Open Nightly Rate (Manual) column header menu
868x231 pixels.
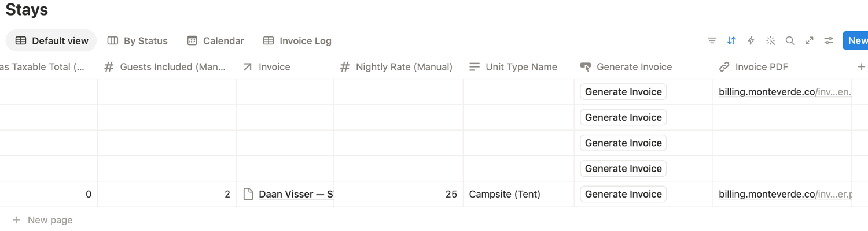[398, 67]
